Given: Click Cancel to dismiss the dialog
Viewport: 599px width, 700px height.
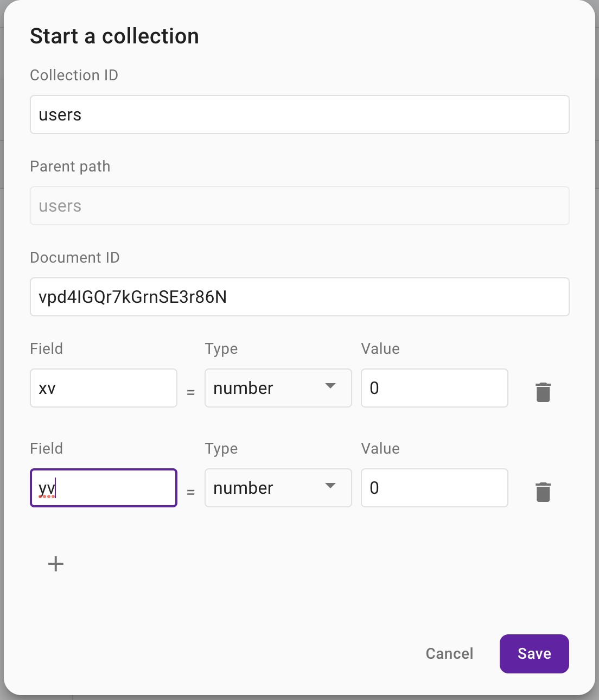Looking at the screenshot, I should [449, 654].
